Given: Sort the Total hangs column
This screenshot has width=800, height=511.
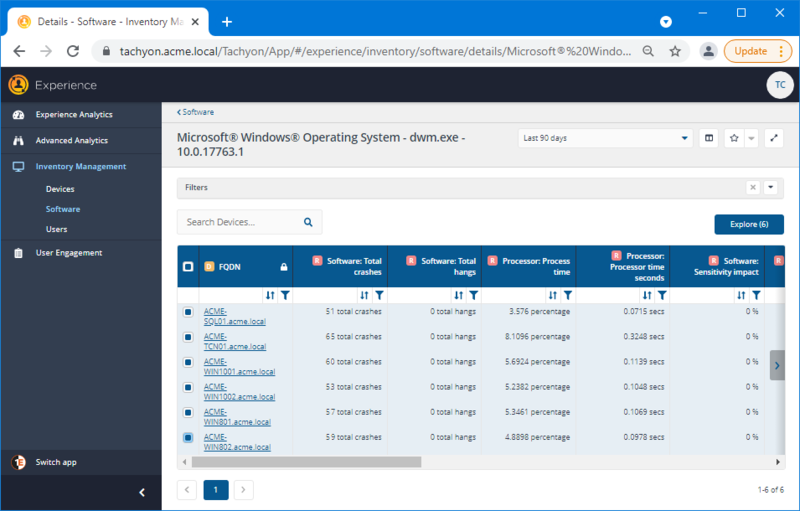Looking at the screenshot, I should click(459, 295).
